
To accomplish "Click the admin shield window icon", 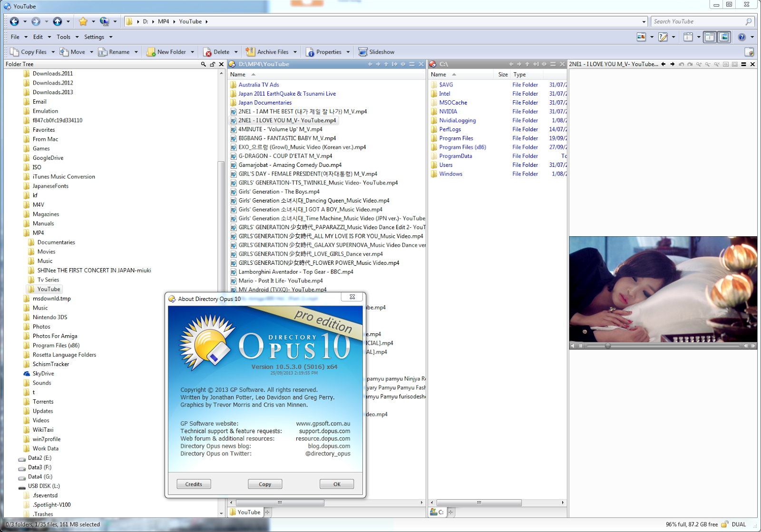I will click(x=749, y=52).
